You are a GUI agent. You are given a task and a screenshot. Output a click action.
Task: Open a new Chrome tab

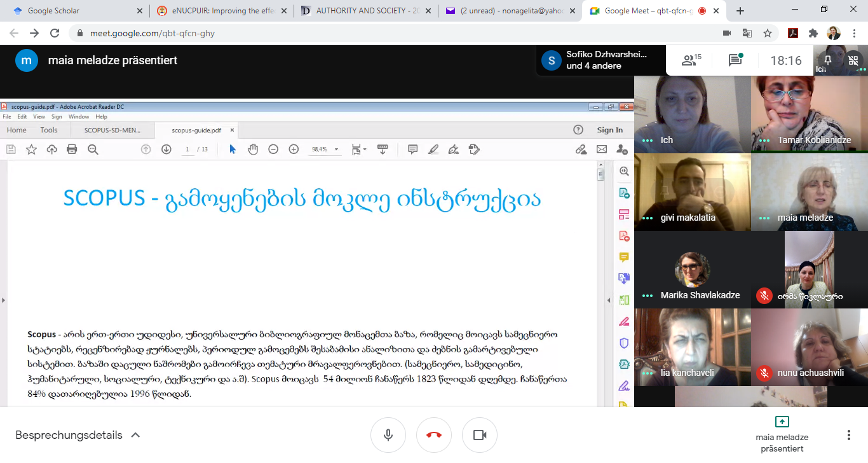click(740, 11)
